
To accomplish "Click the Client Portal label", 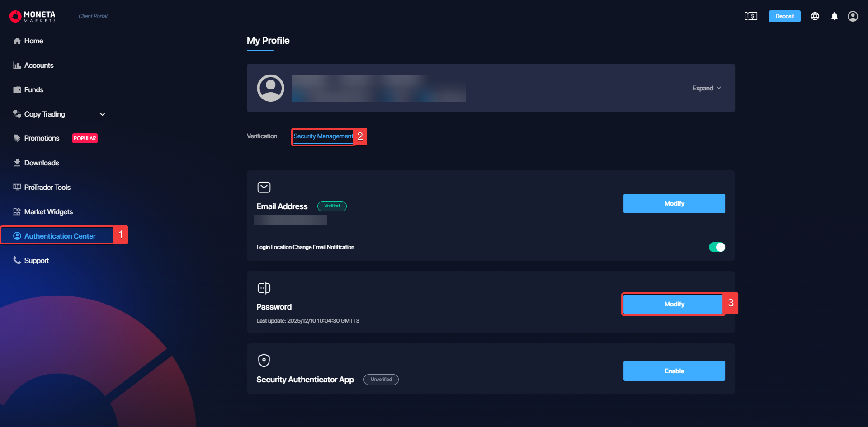I will click(x=93, y=16).
